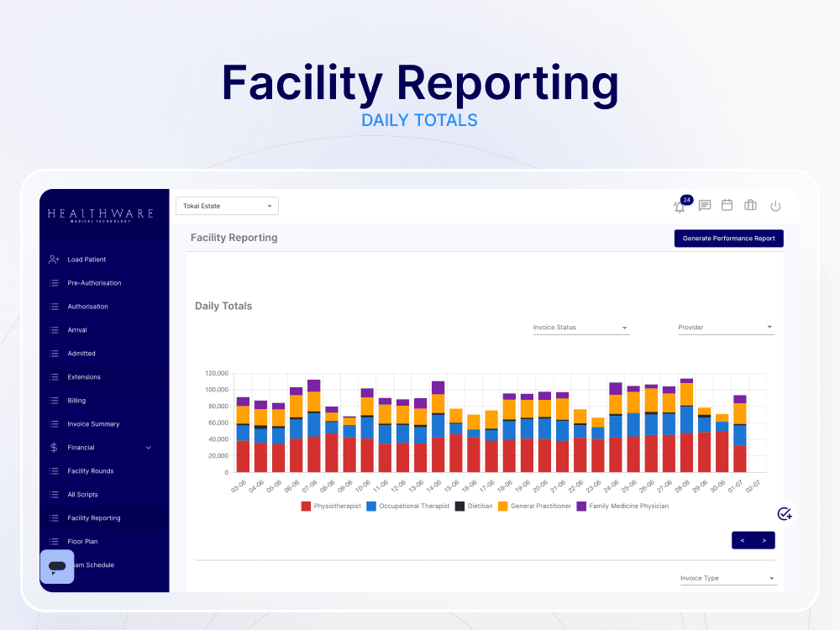The height and width of the screenshot is (630, 840).
Task: Select Admitted in sidebar
Action: tap(81, 354)
